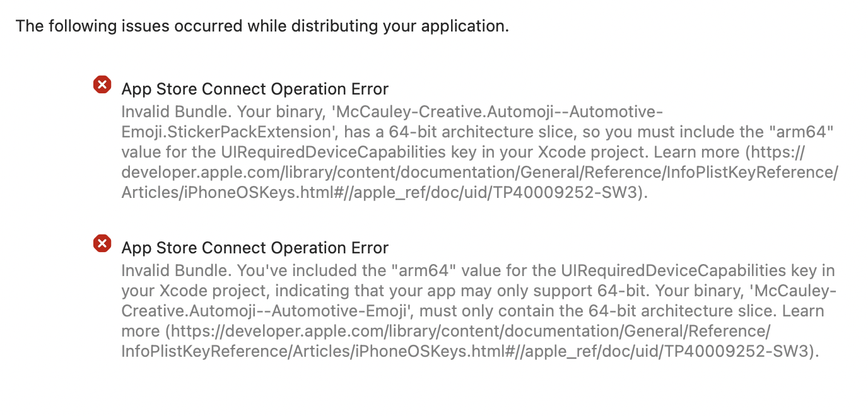Screen dimensions: 868x416
Task: Click "Creative.Automoji--Automotive-Emoji" in the second error
Action: tap(270, 311)
